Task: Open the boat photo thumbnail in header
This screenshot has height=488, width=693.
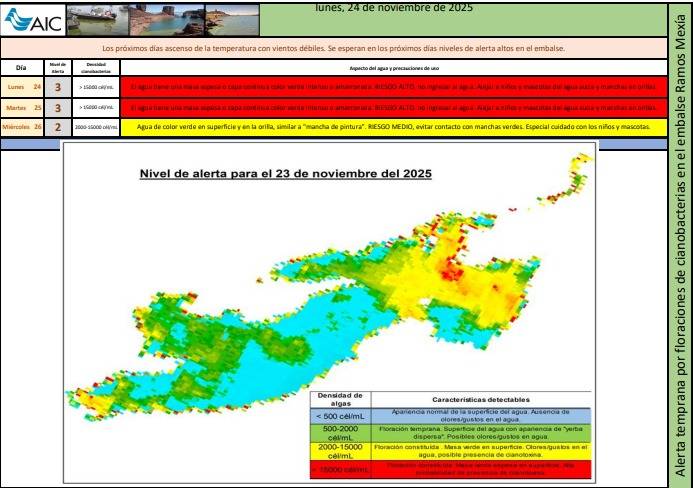Action: 96,20
